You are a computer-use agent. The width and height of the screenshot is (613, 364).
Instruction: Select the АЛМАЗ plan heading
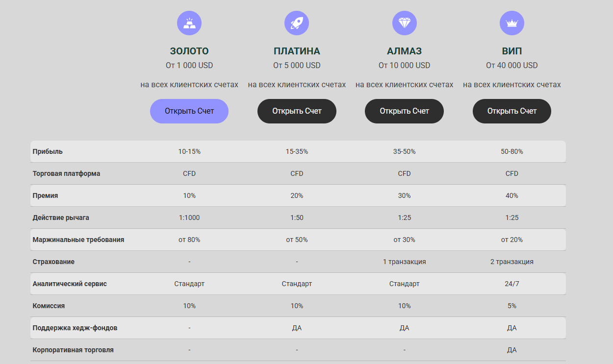pos(404,51)
